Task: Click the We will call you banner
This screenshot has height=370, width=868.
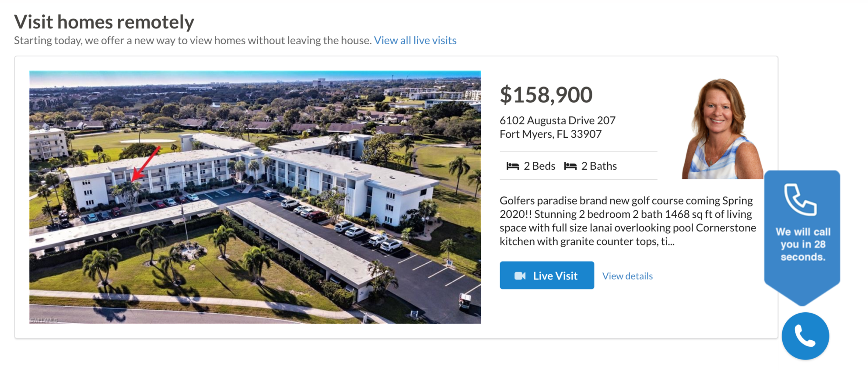Action: 802,244
